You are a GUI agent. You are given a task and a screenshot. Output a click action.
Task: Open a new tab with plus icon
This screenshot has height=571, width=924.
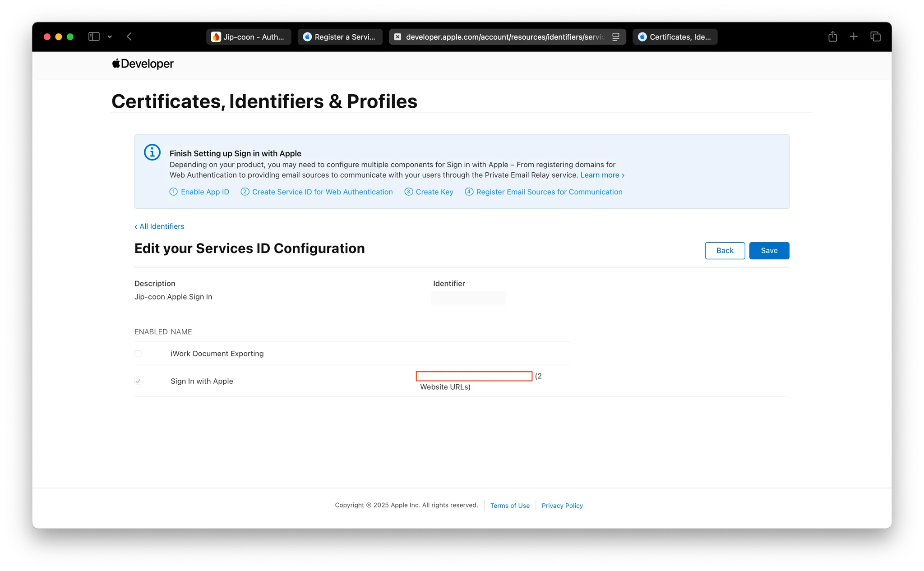[854, 37]
